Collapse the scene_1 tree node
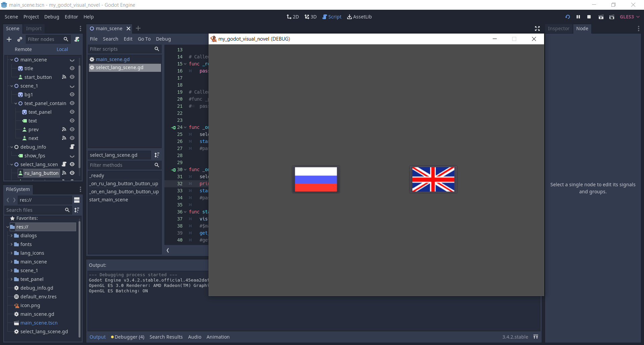Image resolution: width=644 pixels, height=345 pixels. [12, 86]
